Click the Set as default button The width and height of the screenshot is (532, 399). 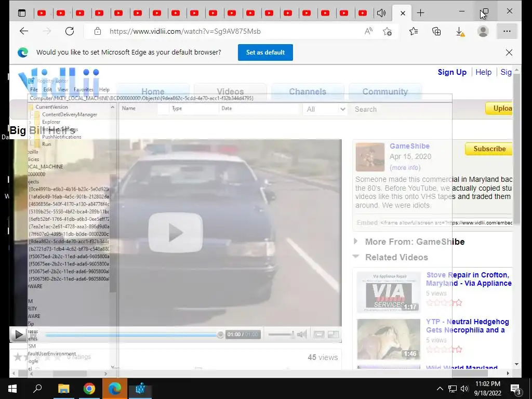tap(265, 52)
